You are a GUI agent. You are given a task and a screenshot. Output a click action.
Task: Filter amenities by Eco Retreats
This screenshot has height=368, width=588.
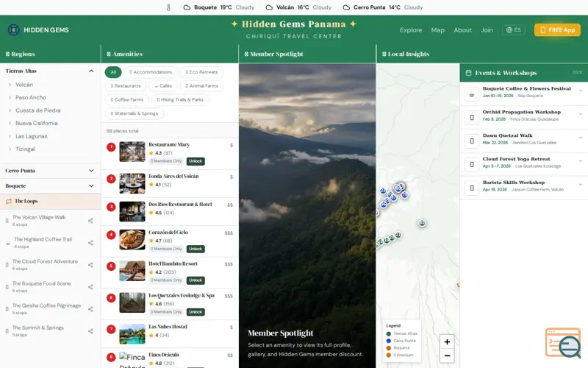(x=201, y=72)
